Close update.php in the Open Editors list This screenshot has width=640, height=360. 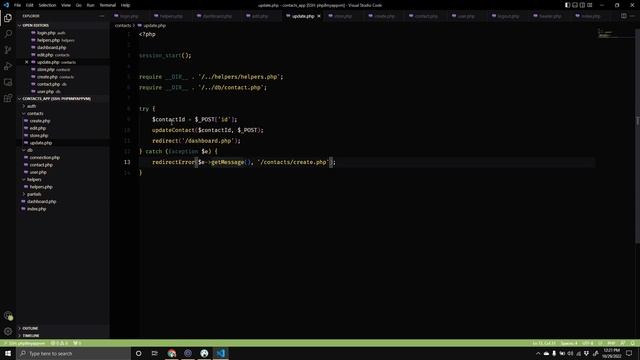click(x=27, y=62)
